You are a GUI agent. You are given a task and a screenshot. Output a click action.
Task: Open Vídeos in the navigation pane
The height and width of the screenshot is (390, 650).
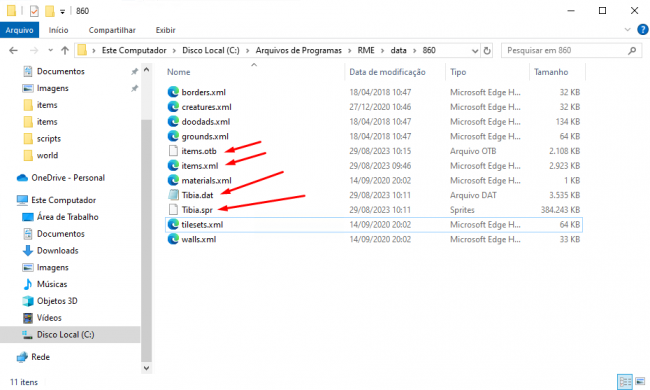42,318
